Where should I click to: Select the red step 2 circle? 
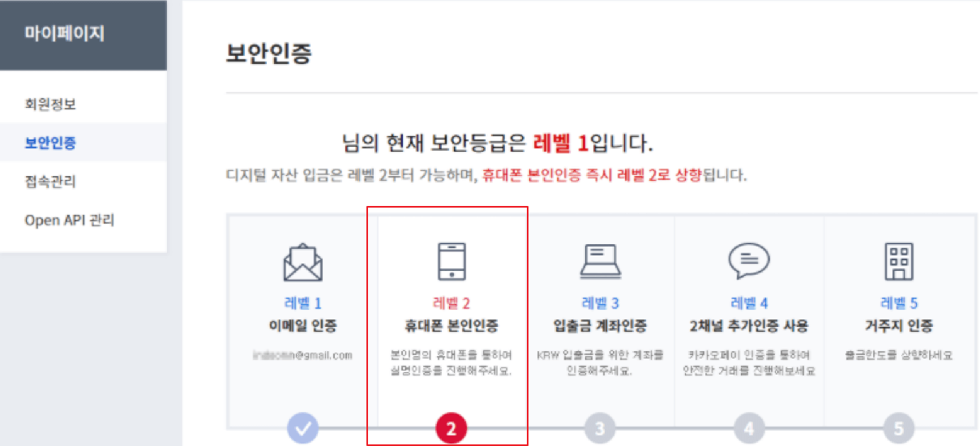point(451,427)
